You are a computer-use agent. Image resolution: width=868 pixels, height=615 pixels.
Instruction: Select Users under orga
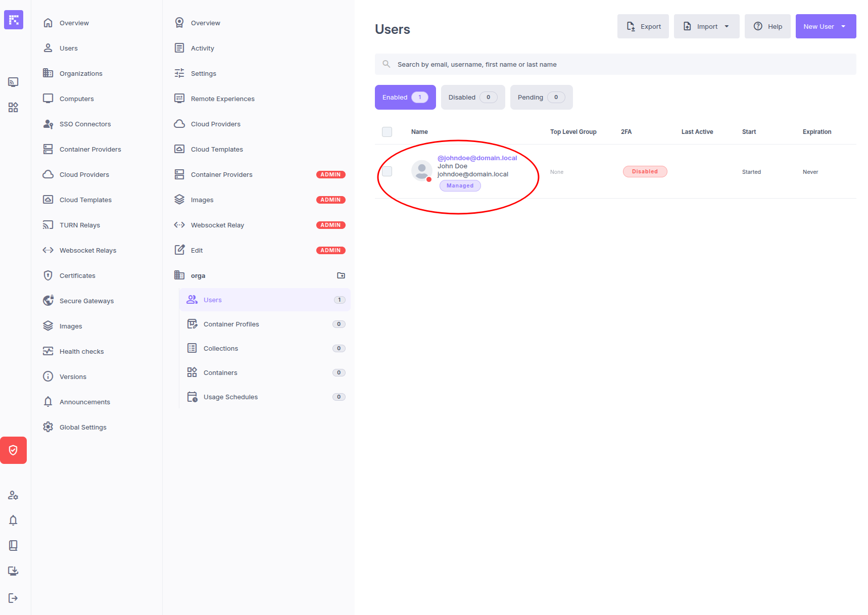tap(265, 300)
